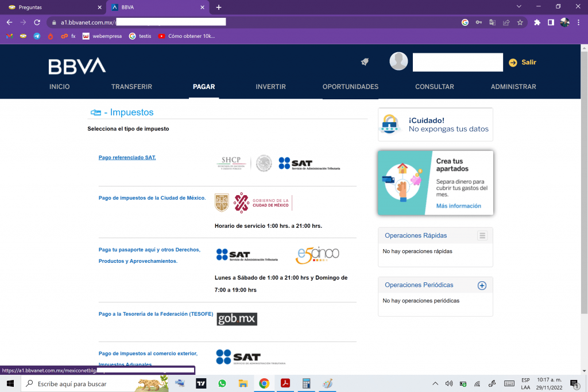Open the ¡Cuidado! security banner
Viewport: 588px width, 392px height.
(x=435, y=125)
